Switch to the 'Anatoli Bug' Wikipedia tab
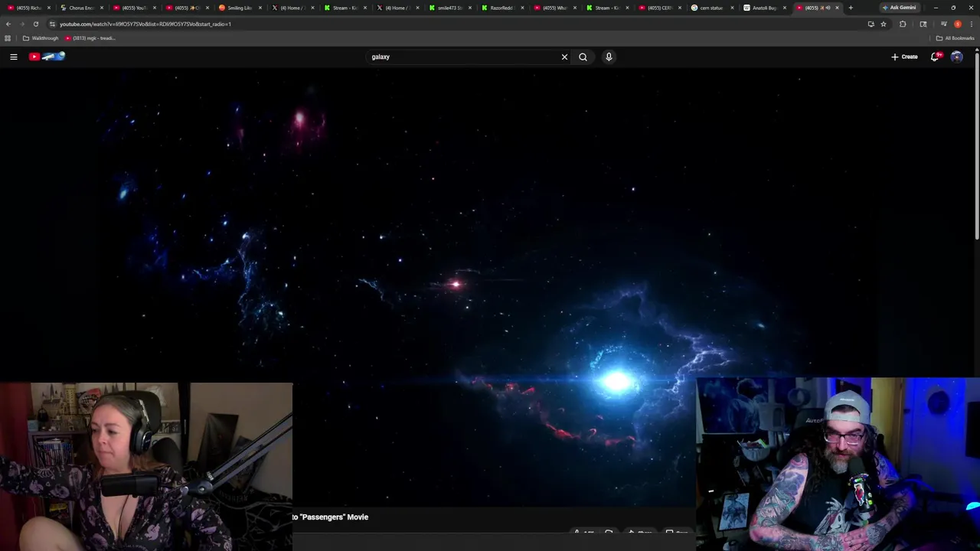This screenshot has height=551, width=980. [764, 8]
